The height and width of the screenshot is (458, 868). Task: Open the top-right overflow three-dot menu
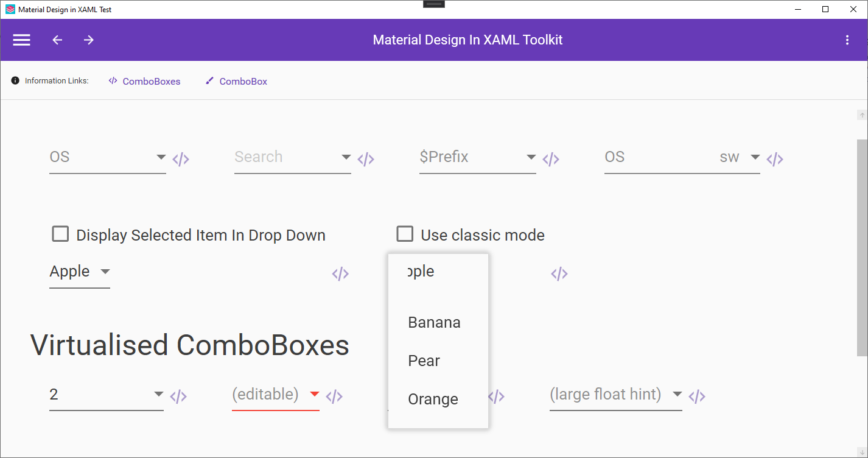click(847, 40)
